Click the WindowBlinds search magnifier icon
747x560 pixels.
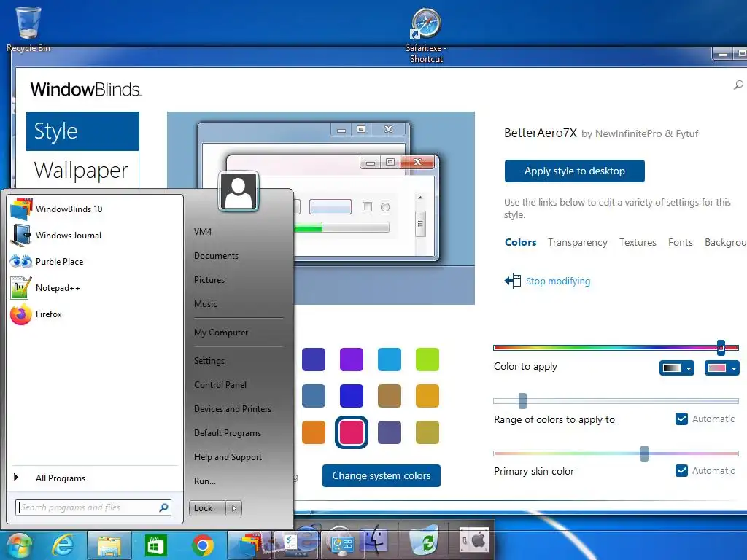point(738,85)
